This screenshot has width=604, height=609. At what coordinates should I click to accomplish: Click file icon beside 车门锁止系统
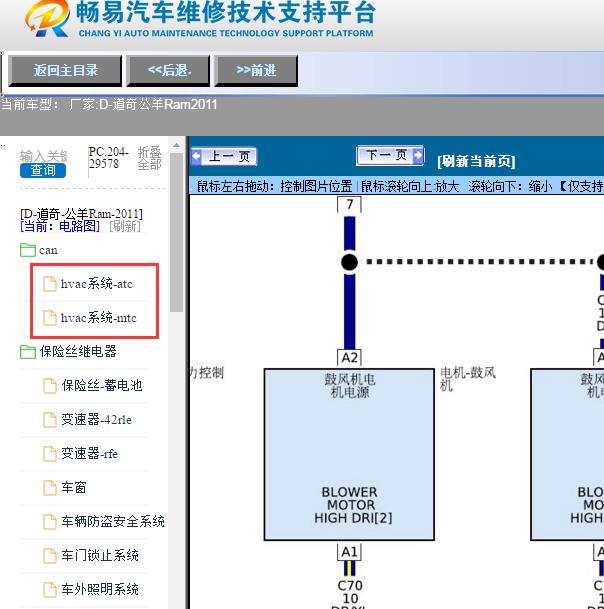click(x=49, y=556)
